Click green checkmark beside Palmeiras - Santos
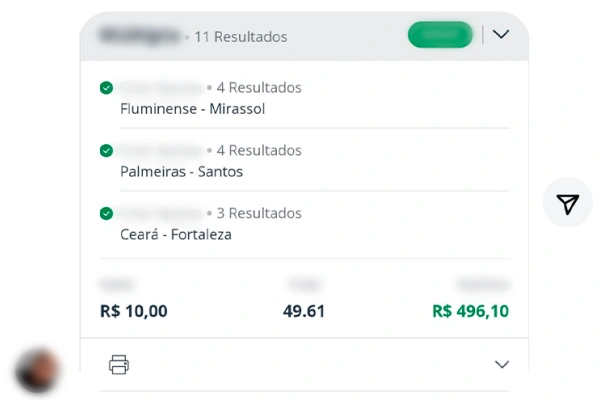Viewport: 600px width, 400px height. pos(106,150)
